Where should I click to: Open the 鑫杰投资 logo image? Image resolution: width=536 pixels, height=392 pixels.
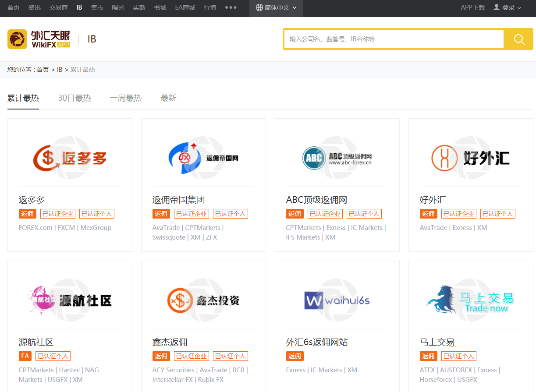coord(203,300)
